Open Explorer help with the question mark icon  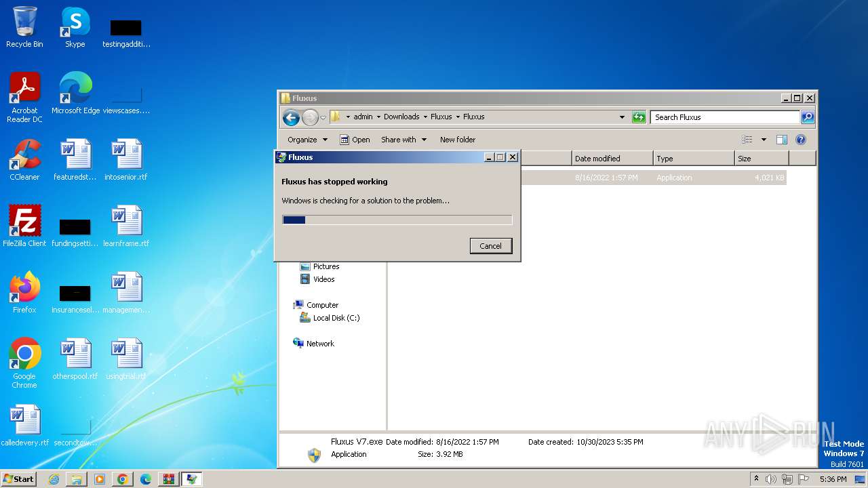click(801, 140)
